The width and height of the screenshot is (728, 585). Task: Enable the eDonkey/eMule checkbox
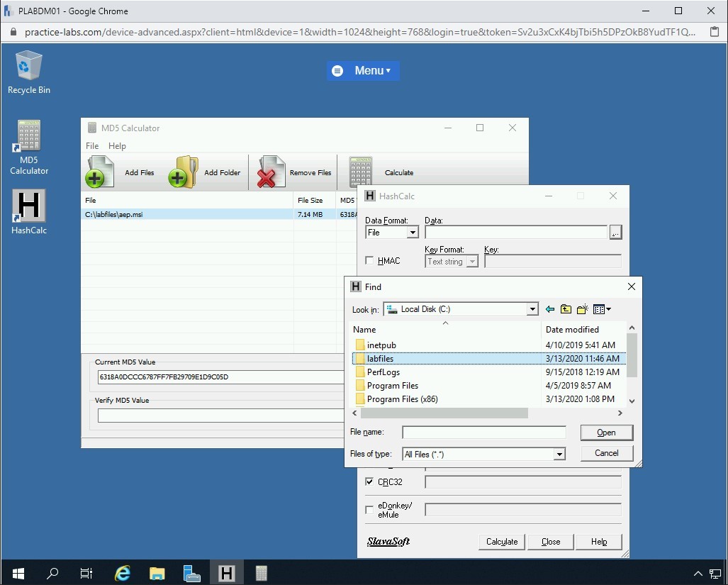(369, 510)
